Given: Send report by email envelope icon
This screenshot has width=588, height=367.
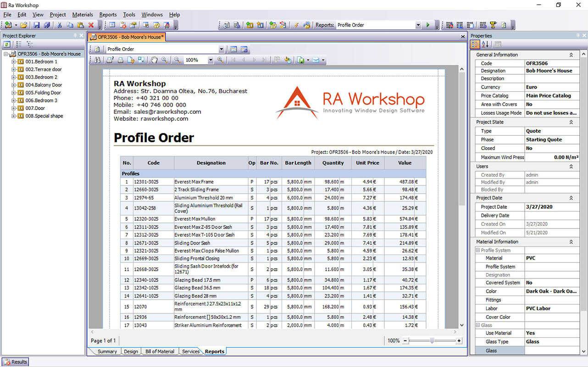Looking at the screenshot, I should point(316,60).
